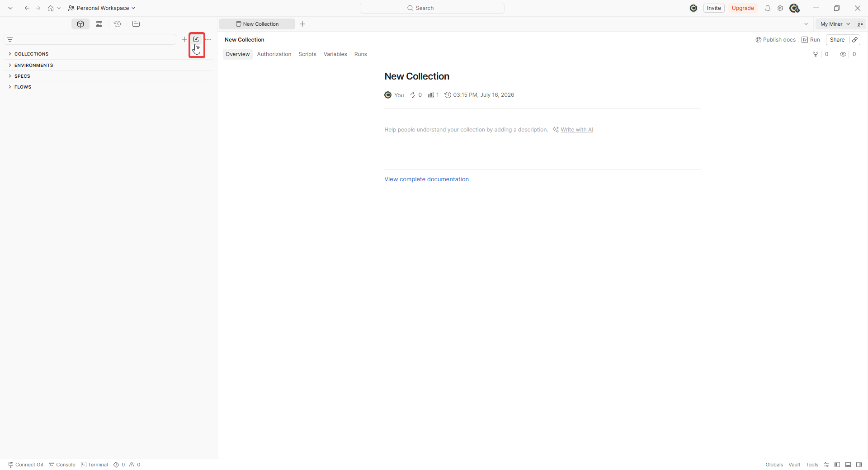Open the top-left app menu chevron
This screenshot has height=470, width=868.
coord(10,8)
